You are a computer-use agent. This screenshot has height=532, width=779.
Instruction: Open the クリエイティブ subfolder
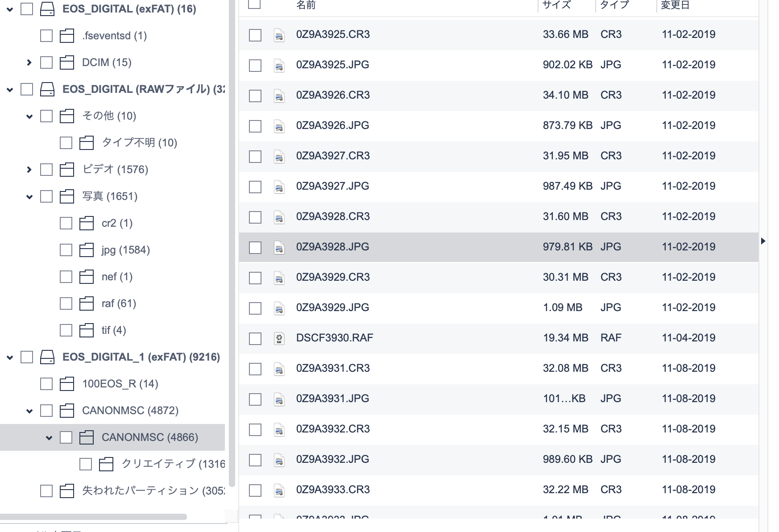pos(173,464)
